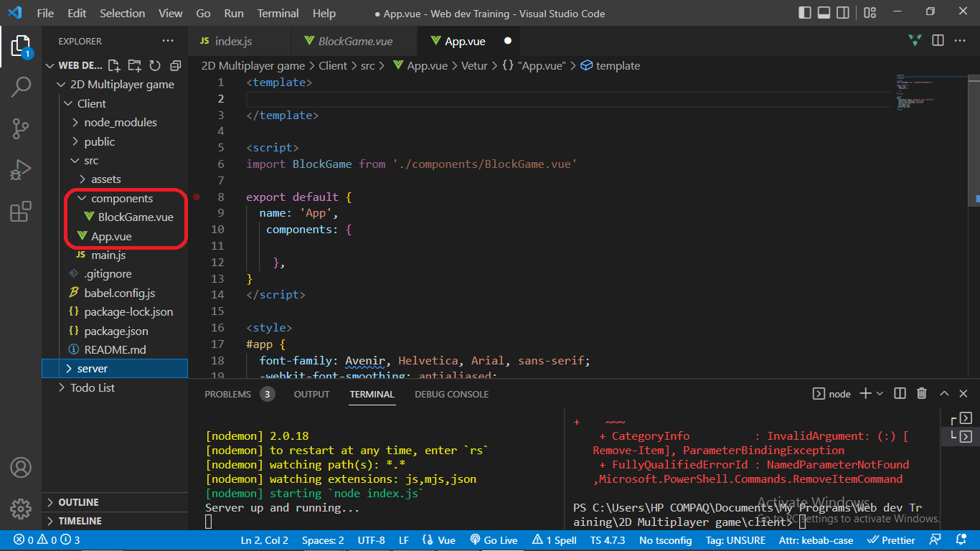The width and height of the screenshot is (980, 551).
Task: Click Prettier in the status bar
Action: coord(891,540)
